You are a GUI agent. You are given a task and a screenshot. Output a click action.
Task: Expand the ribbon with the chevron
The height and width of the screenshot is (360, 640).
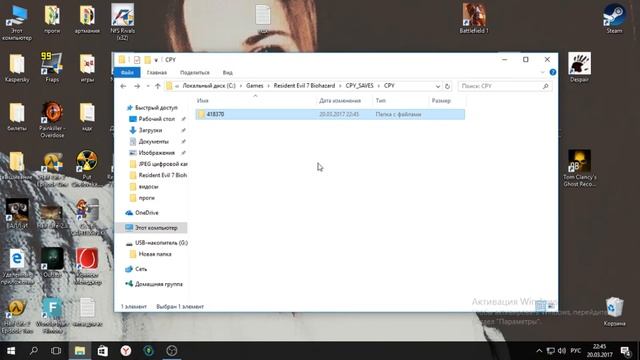coord(542,72)
